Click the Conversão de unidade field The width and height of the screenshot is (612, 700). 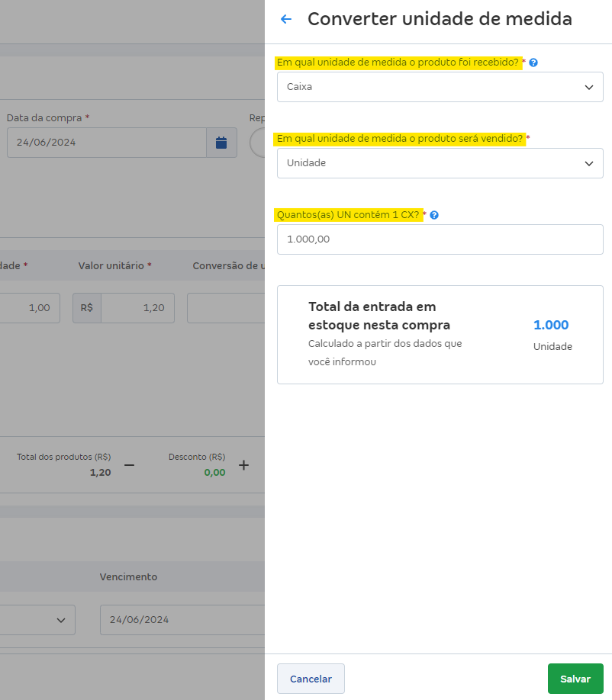(226, 308)
